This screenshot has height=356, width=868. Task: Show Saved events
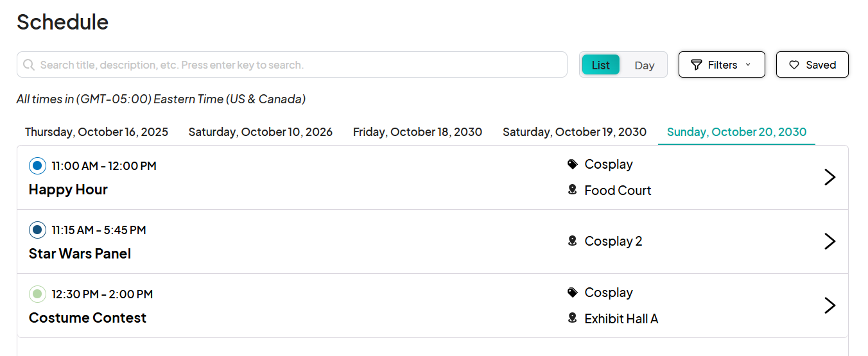812,65
